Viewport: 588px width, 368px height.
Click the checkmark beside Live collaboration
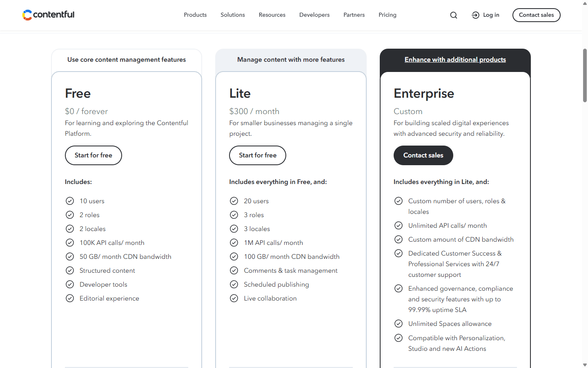click(234, 298)
